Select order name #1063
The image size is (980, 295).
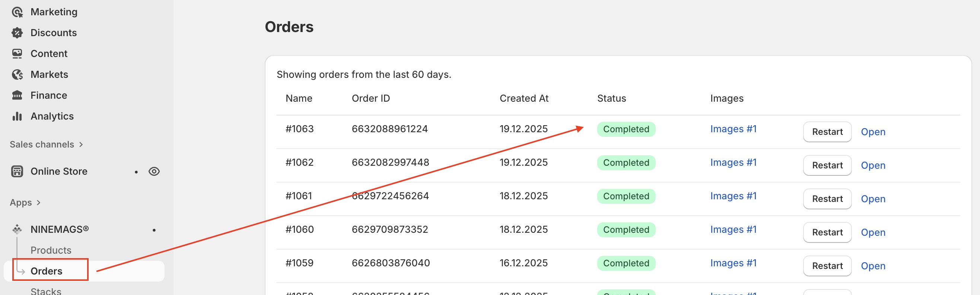(x=299, y=129)
